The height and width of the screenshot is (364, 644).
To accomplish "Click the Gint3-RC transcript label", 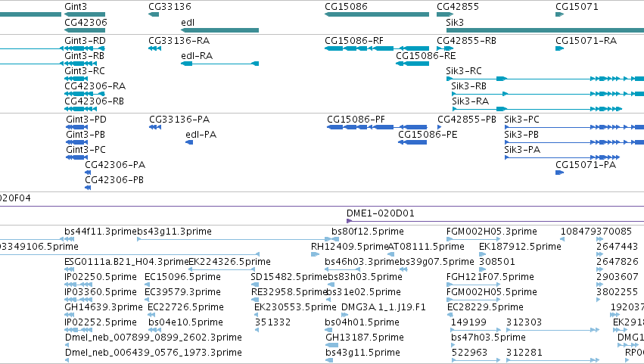I will 85,71.
